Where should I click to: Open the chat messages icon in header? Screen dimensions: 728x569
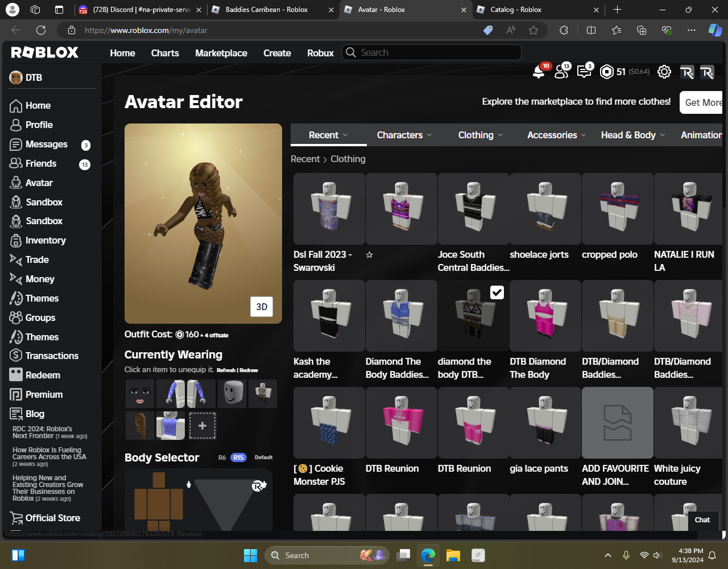click(584, 72)
